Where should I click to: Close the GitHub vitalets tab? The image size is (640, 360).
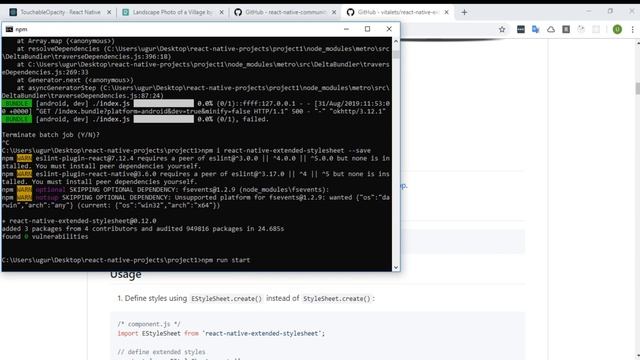coord(447,12)
